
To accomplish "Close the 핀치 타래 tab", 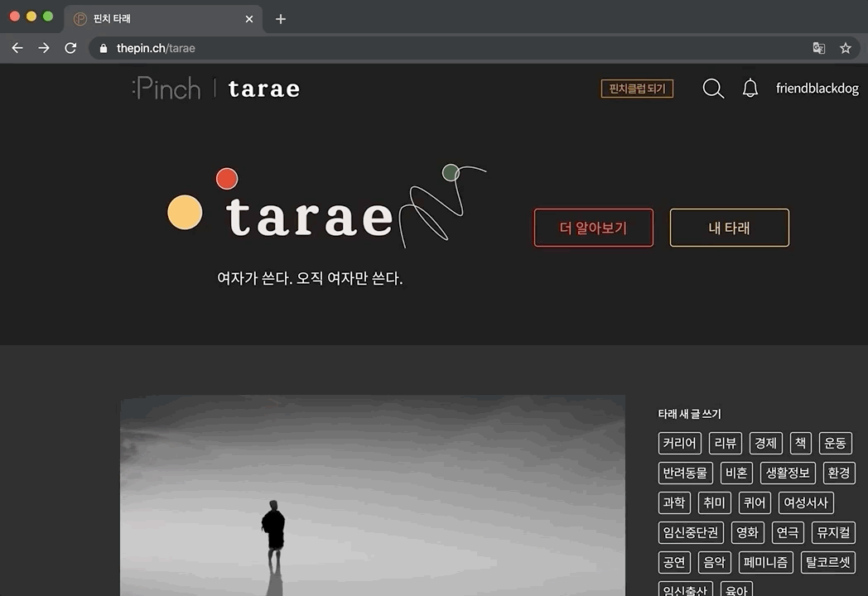I will tap(249, 19).
